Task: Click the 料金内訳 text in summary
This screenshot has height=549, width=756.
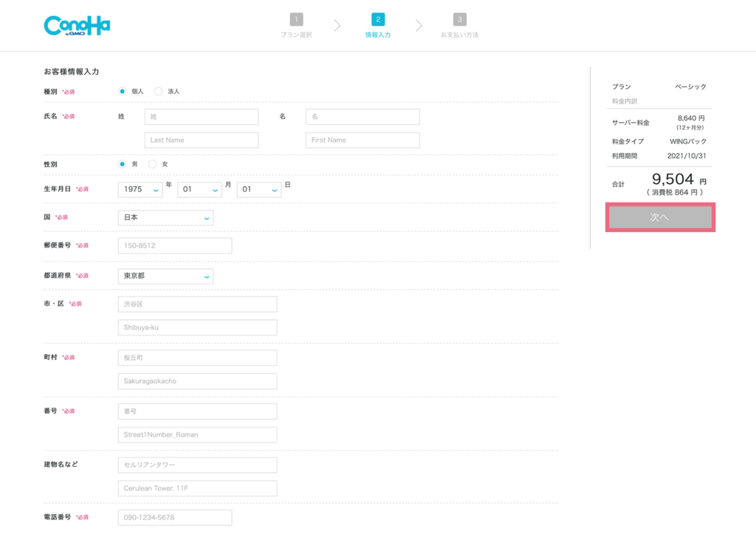Action: 625,101
